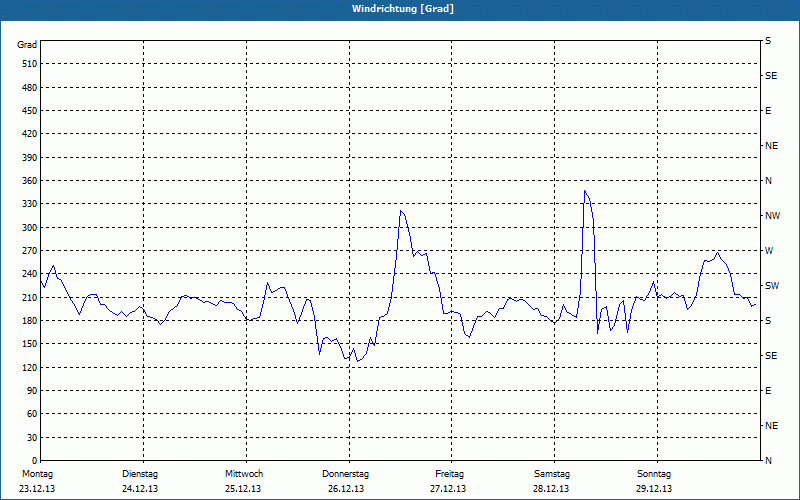Click the '420' axis value
The width and height of the screenshot is (800, 500).
(30, 134)
